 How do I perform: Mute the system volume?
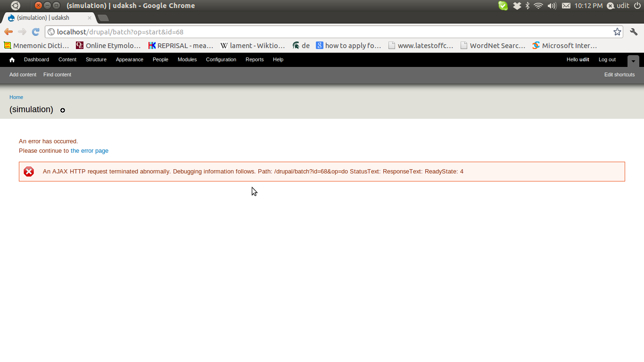552,6
